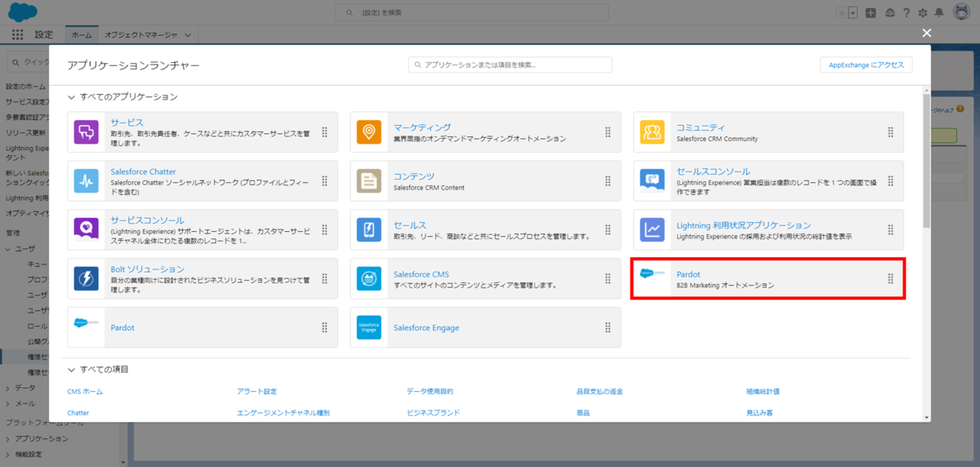The height and width of the screenshot is (467, 980).
Task: Close the application launcher dialog
Action: [x=926, y=33]
